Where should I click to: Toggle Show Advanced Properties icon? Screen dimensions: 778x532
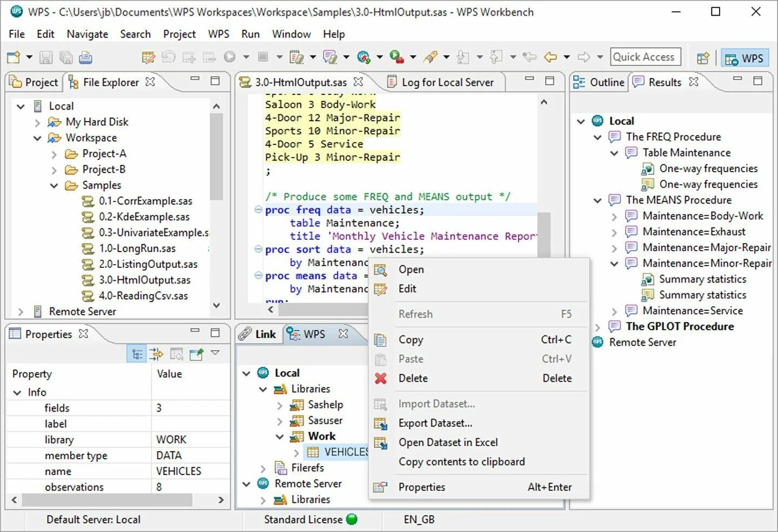(157, 354)
